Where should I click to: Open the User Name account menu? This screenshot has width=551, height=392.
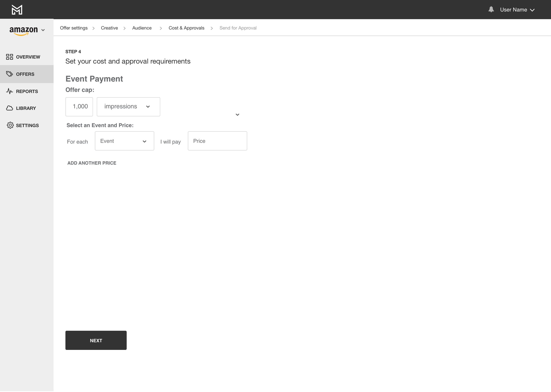coord(517,10)
